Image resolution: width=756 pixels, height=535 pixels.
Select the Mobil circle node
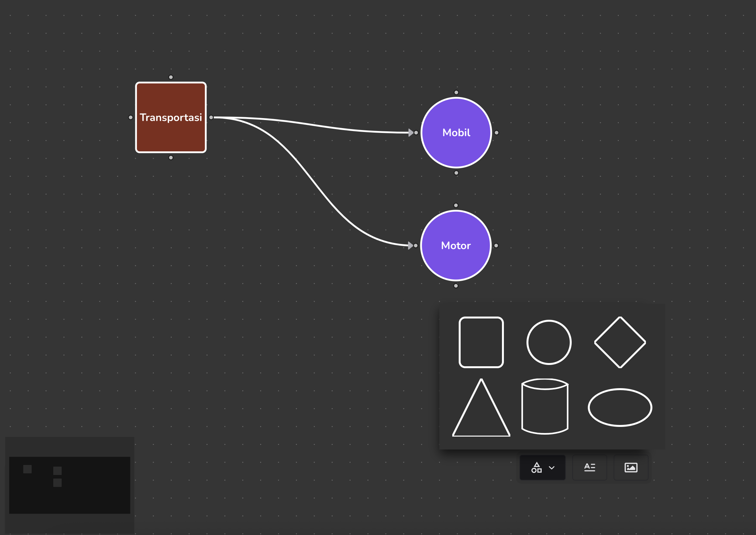(456, 133)
